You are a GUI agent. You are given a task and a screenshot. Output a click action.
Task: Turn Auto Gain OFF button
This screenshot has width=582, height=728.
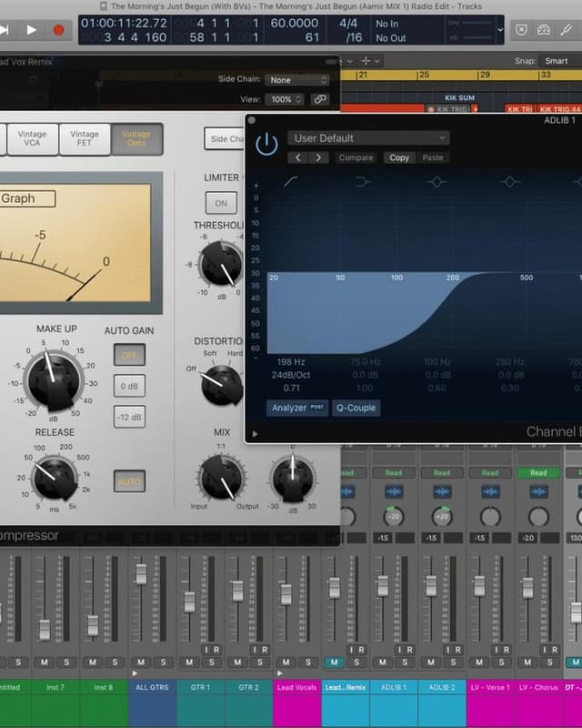coord(129,355)
